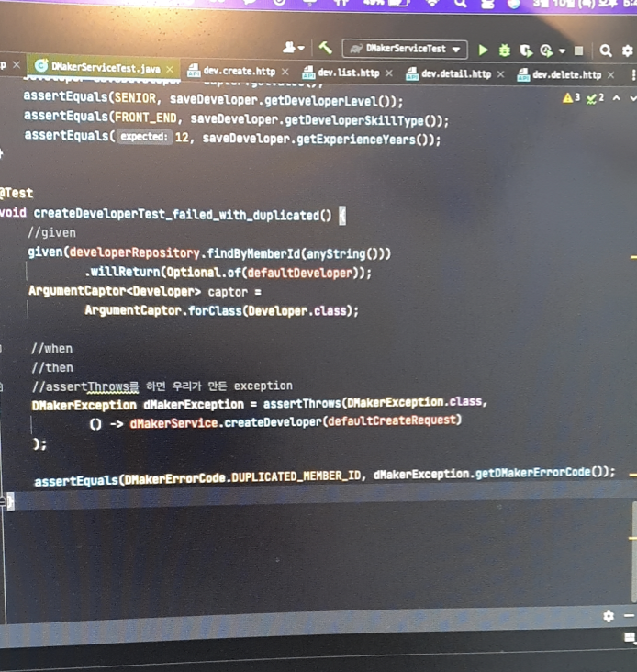Click defaultCreateRequest in the createDeveloper call
Viewport: 637px width, 672px height.
click(392, 420)
